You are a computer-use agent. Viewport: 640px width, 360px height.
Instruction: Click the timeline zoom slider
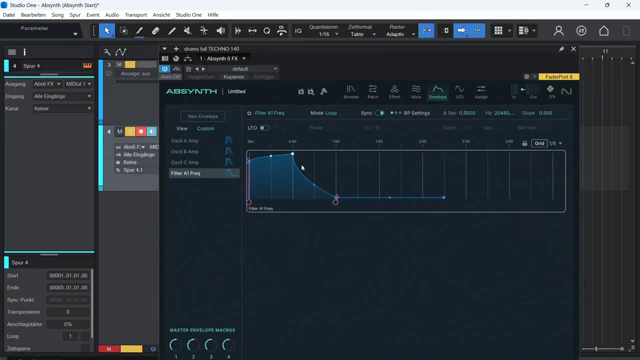pyautogui.click(x=603, y=349)
